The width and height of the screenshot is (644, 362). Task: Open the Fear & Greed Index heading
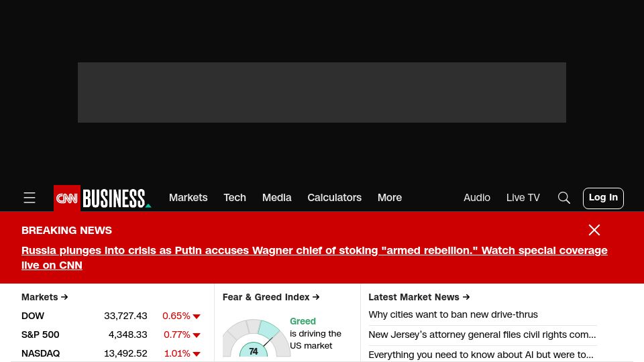(x=271, y=297)
